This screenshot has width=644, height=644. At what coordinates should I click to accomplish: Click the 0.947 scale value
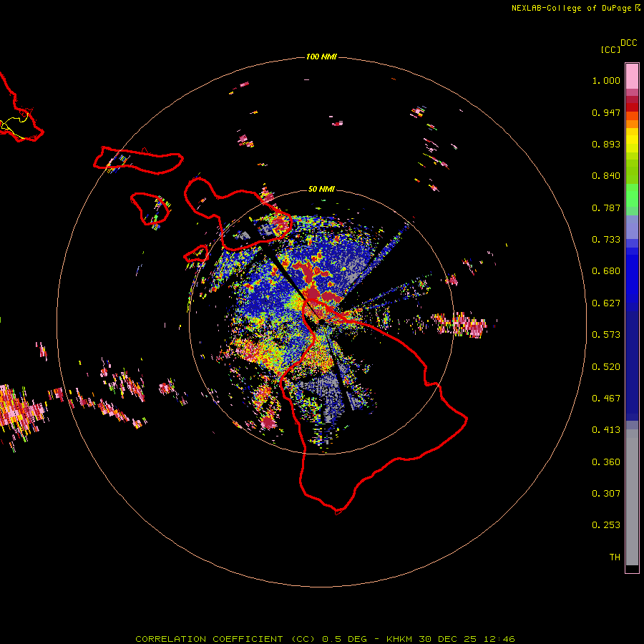[606, 112]
